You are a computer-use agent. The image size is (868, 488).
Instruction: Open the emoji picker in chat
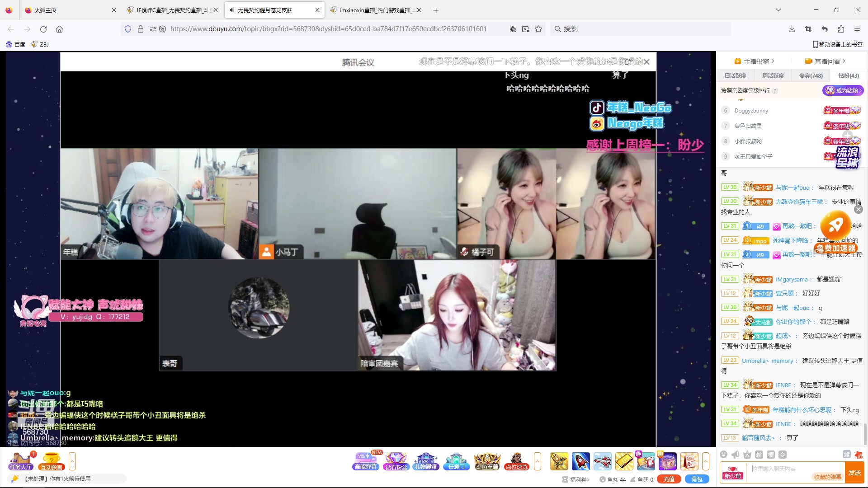[724, 455]
